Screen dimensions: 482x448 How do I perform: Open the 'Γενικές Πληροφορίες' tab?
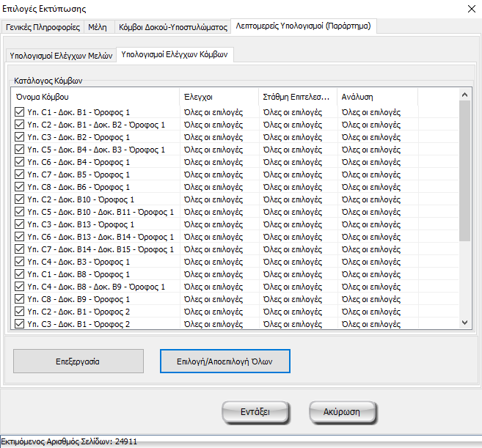[43, 26]
